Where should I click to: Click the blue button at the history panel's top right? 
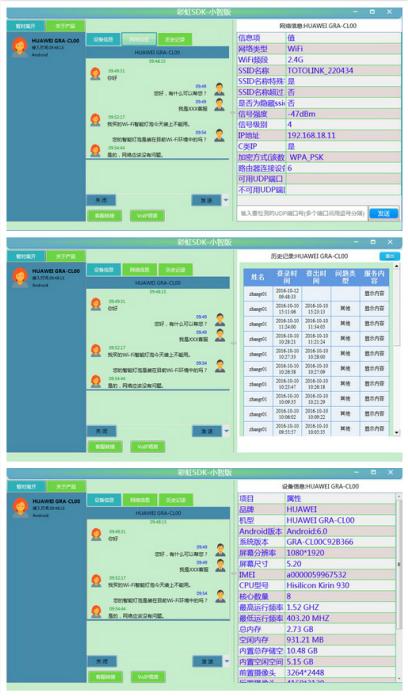(389, 256)
